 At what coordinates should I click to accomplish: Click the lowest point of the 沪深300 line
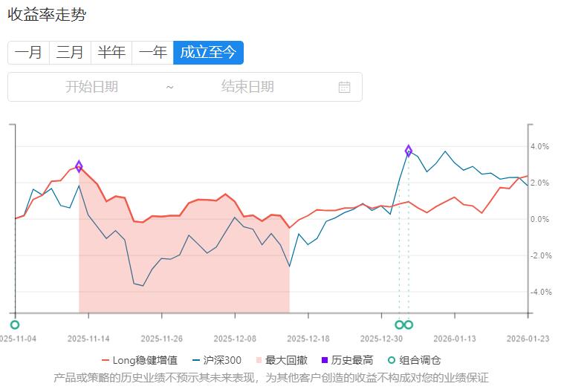(143, 286)
